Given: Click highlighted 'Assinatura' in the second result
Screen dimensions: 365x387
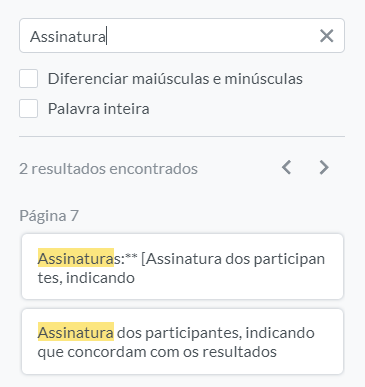Looking at the screenshot, I should (76, 333).
